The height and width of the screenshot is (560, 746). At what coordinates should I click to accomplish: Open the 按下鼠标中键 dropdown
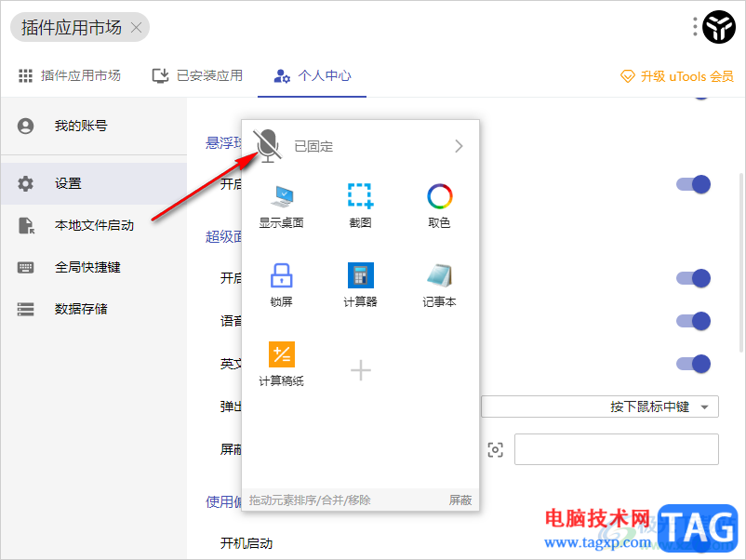(x=599, y=407)
